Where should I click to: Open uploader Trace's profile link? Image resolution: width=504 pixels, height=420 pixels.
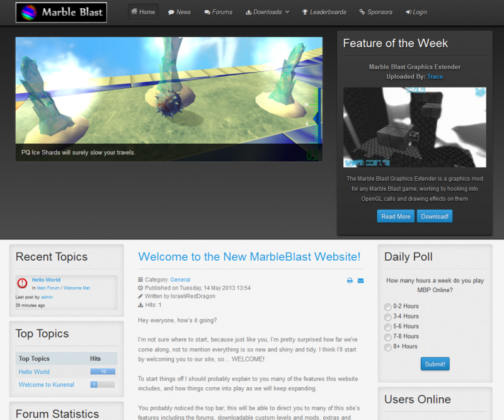(x=435, y=76)
